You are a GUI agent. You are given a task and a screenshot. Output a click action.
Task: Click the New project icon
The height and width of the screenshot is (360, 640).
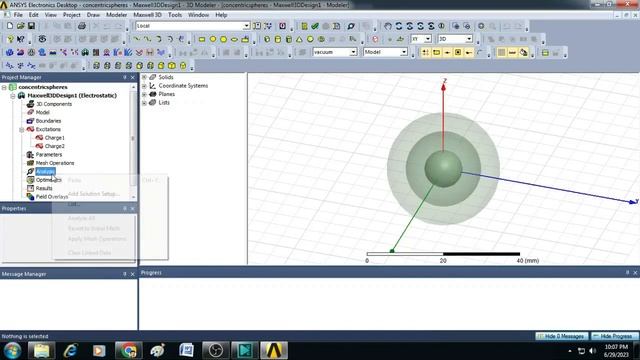point(10,26)
